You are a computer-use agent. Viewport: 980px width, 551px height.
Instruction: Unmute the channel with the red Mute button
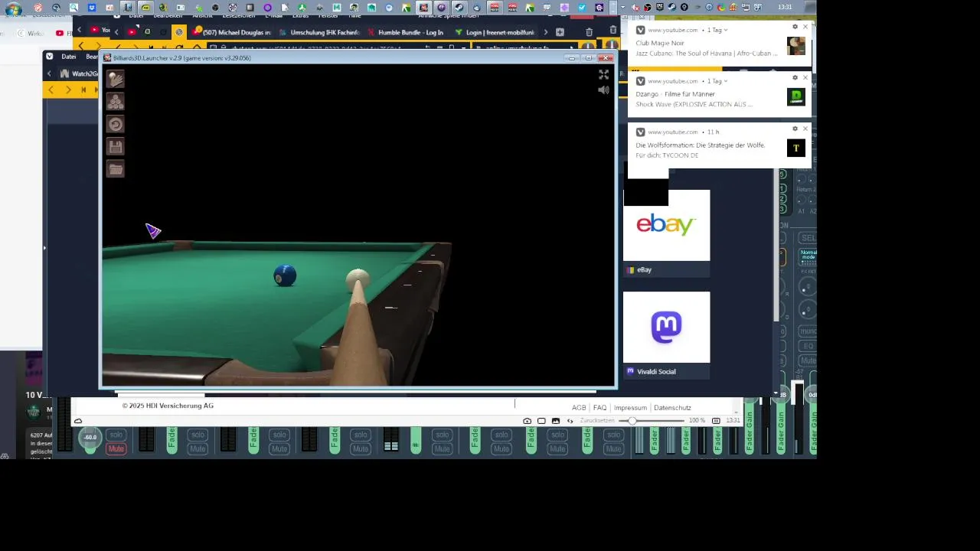(x=116, y=449)
